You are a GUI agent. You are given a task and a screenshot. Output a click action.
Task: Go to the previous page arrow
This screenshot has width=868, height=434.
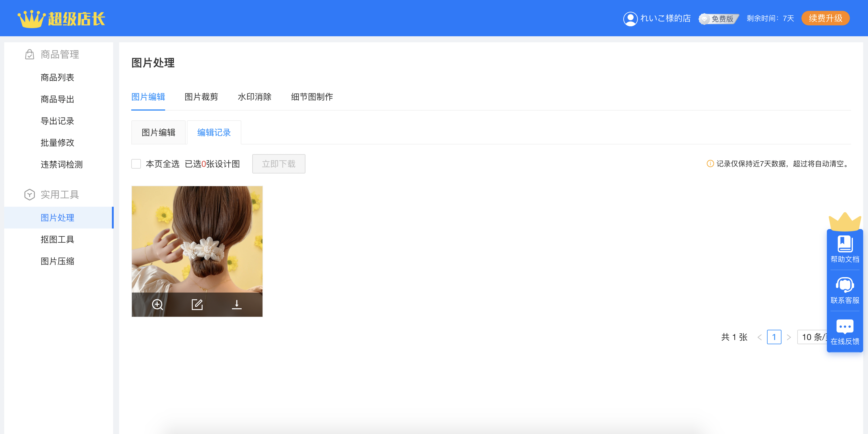(x=759, y=337)
